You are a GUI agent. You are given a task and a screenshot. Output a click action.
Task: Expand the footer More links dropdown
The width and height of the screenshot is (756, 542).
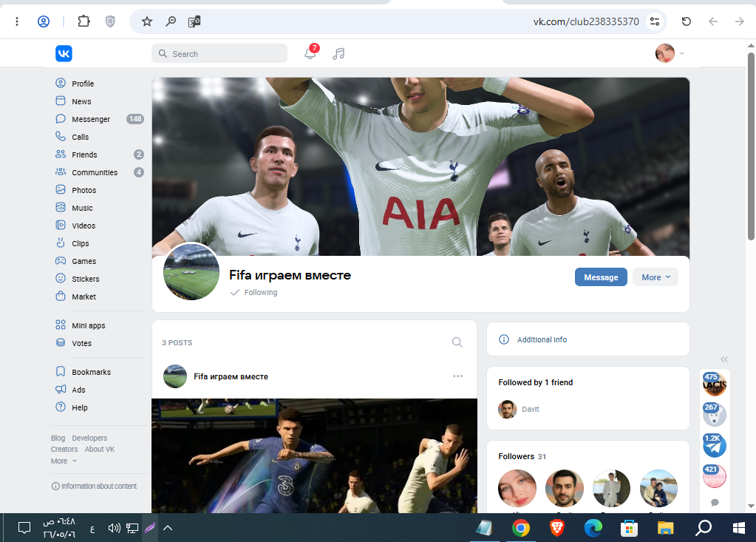click(64, 461)
